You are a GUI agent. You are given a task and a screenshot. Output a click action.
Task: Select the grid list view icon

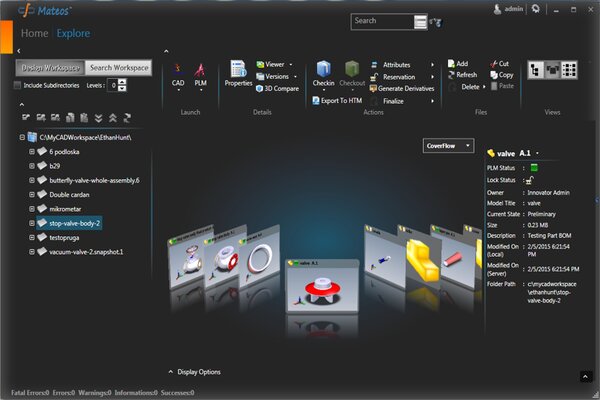click(x=569, y=69)
